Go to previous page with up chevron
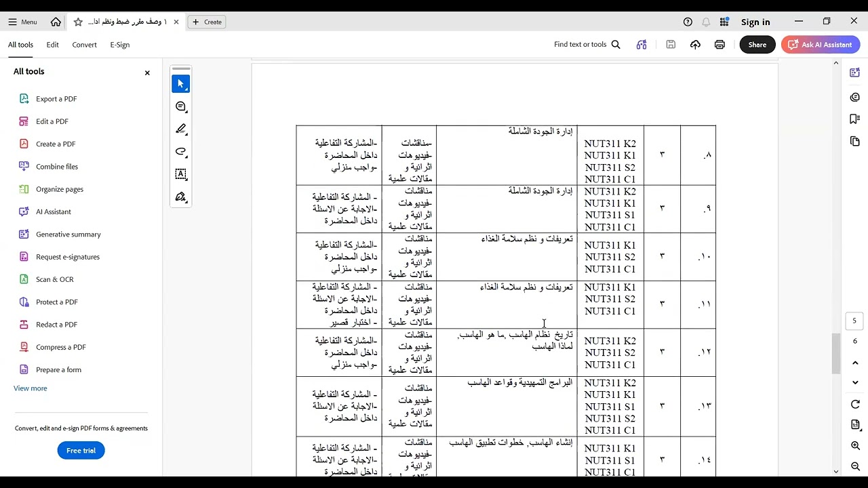Screen dimensions: 868x488 (x=855, y=363)
